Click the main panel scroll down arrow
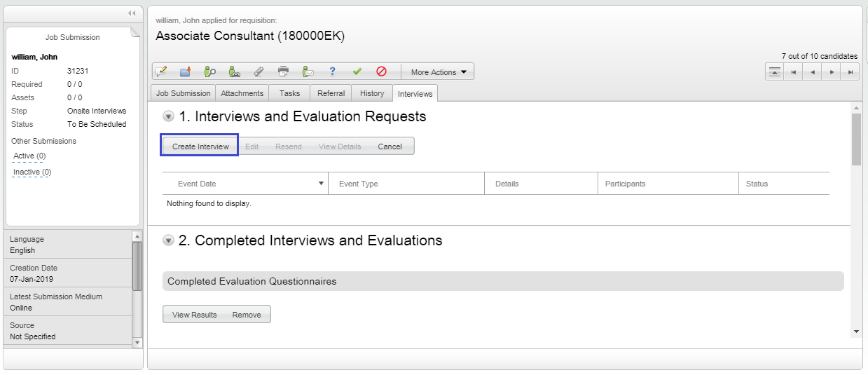868x375 pixels. (856, 332)
